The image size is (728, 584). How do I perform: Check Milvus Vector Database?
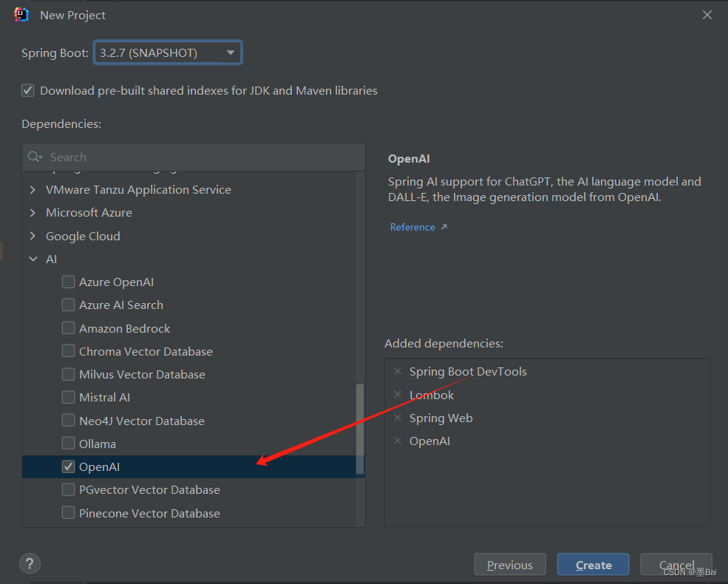tap(68, 374)
